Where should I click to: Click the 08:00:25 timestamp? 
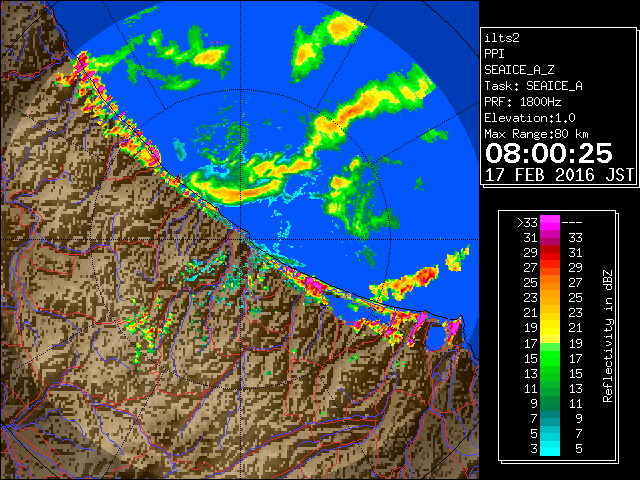[549, 153]
